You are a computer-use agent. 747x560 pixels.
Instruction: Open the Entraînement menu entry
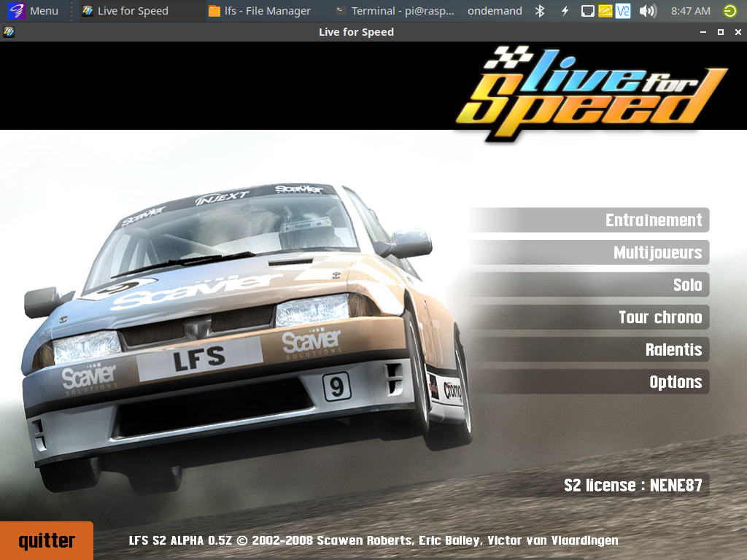click(589, 220)
